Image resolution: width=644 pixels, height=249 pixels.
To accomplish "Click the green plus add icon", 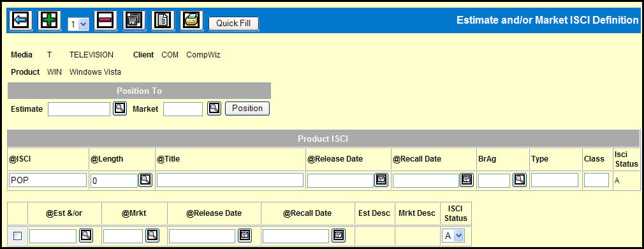I will click(49, 20).
